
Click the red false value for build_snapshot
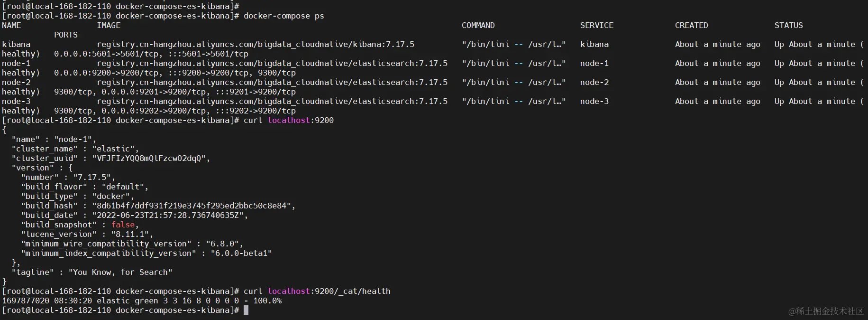click(x=123, y=225)
